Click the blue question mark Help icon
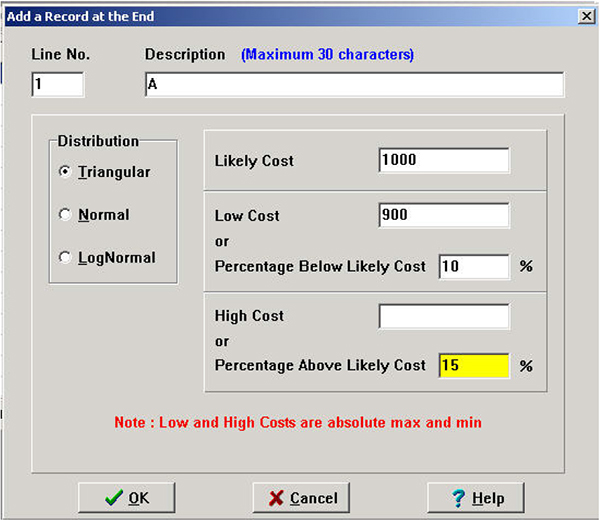This screenshot has width=600, height=521. 458,498
